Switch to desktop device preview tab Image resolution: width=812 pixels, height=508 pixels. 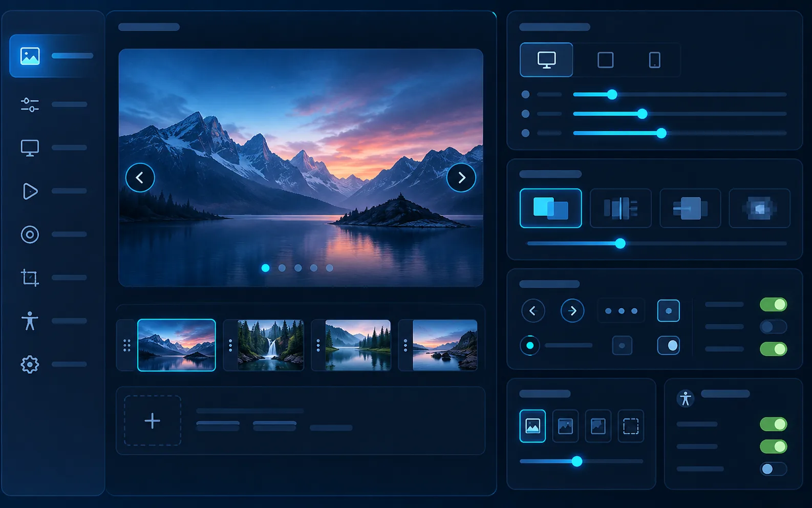coord(546,60)
